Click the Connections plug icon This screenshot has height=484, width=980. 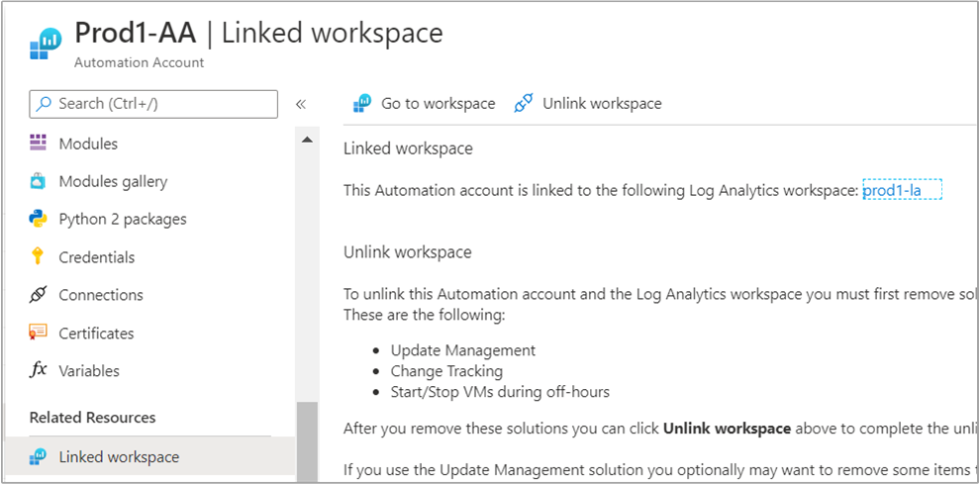(39, 295)
